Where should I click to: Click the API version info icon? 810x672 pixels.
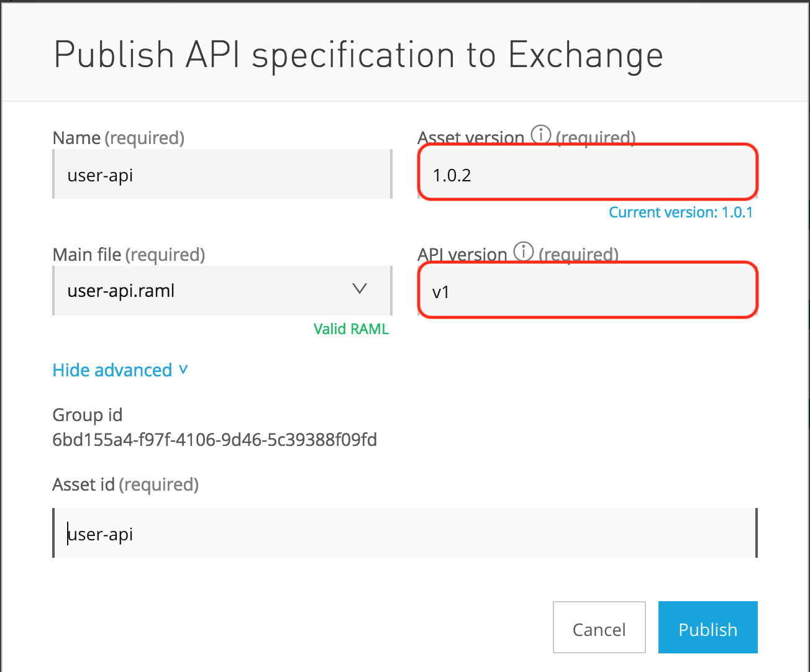[524, 252]
